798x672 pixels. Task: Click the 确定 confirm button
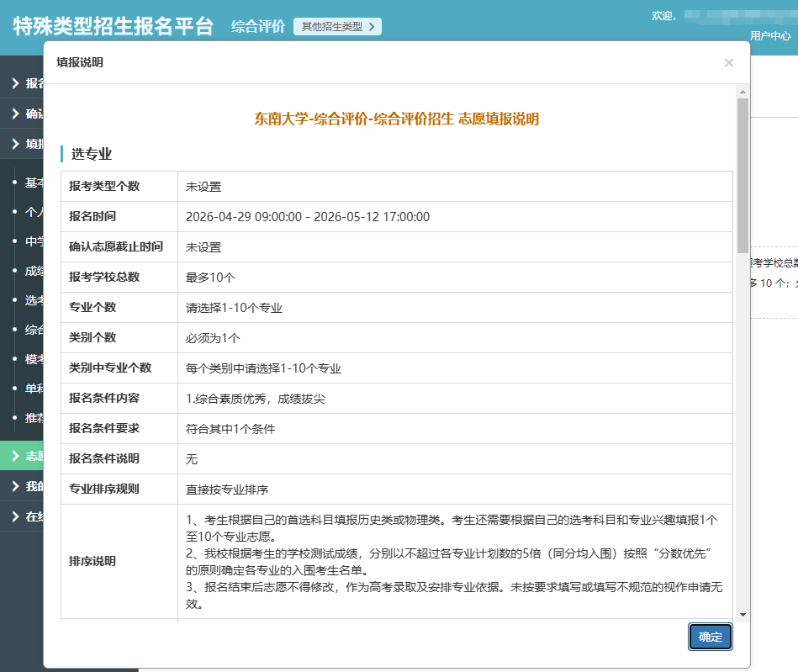[710, 637]
